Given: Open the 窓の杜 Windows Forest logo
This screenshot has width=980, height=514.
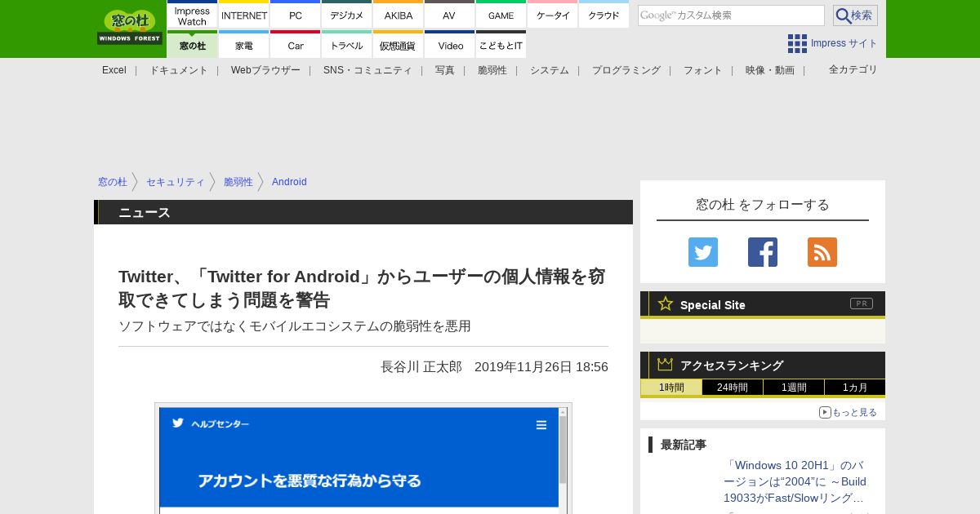Looking at the screenshot, I should [130, 28].
